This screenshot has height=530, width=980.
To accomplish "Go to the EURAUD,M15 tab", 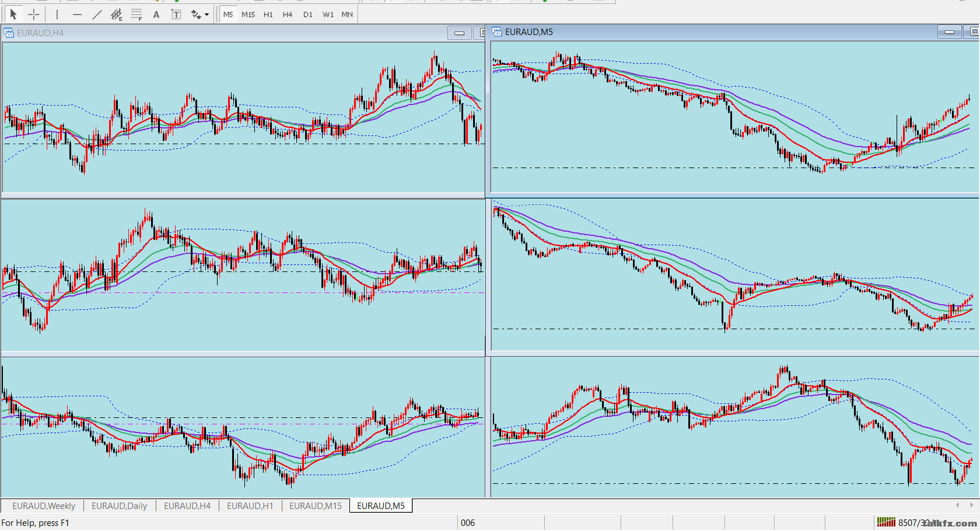I will [316, 506].
